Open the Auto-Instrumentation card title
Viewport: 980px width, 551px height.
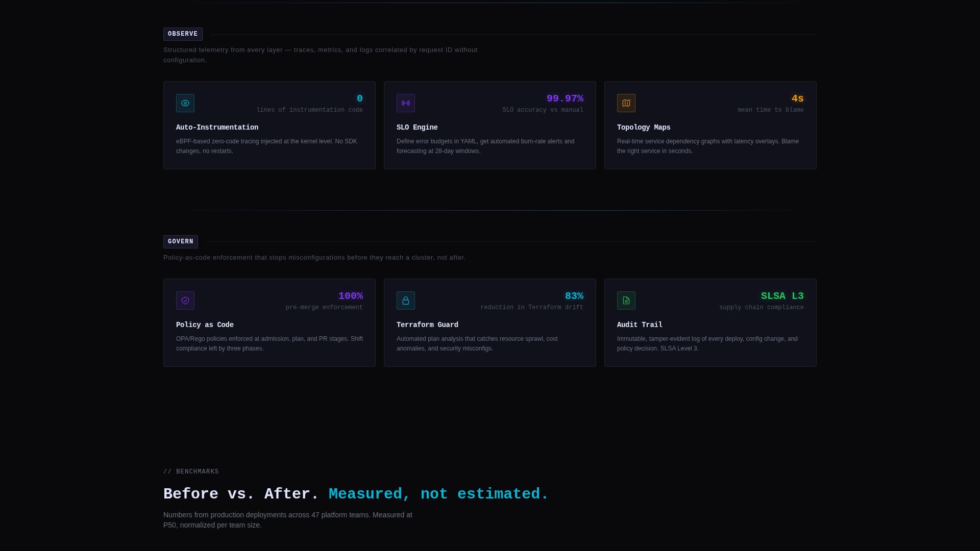click(x=217, y=128)
